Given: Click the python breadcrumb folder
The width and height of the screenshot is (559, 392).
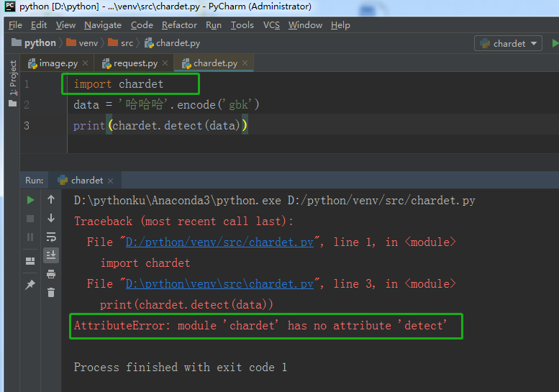Looking at the screenshot, I should tap(34, 43).
